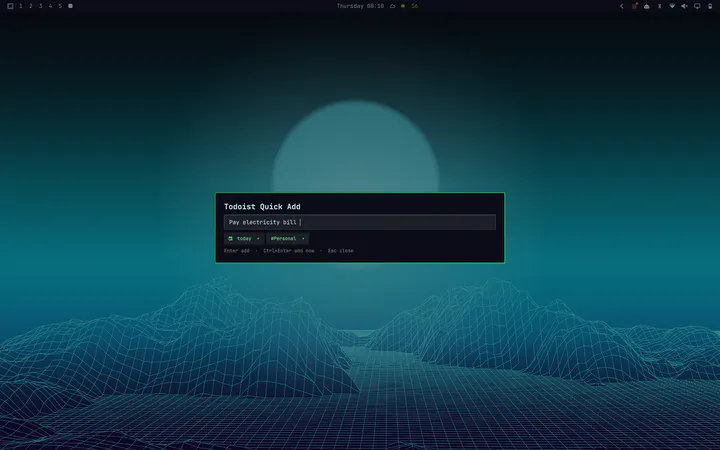Switch to workspace 4 in top bar
720x450 pixels.
(51, 6)
